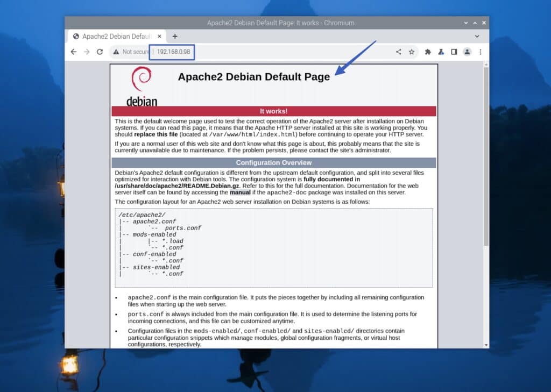The image size is (551, 392).
Task: Open the three-dot Chromium menu
Action: coord(481,52)
